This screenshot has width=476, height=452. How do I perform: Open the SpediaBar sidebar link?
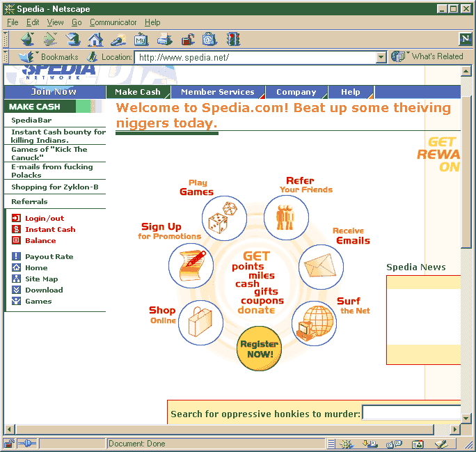31,120
